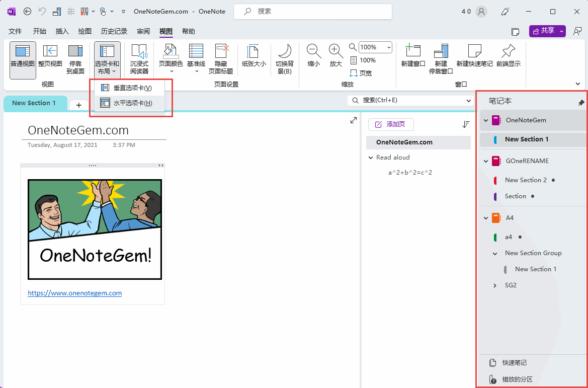Screen dimensions: 588x388
Task: Click 切换背景 switch background moon icon
Action: pos(285,60)
